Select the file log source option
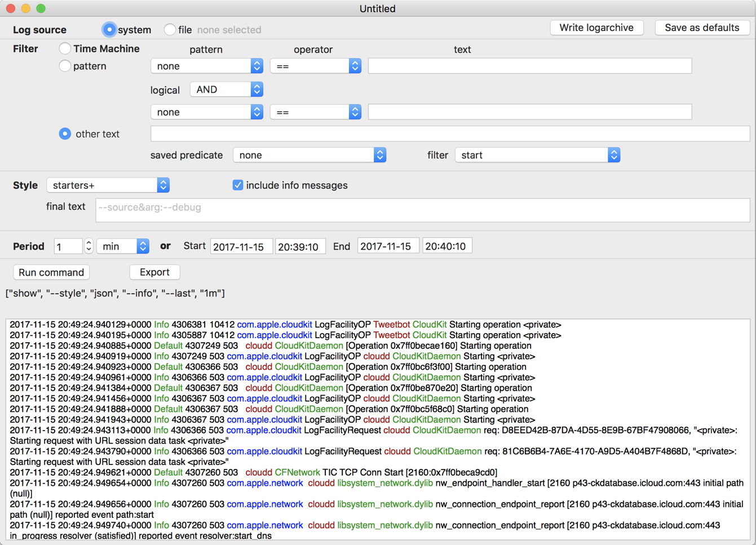Image resolution: width=756 pixels, height=545 pixels. click(170, 29)
